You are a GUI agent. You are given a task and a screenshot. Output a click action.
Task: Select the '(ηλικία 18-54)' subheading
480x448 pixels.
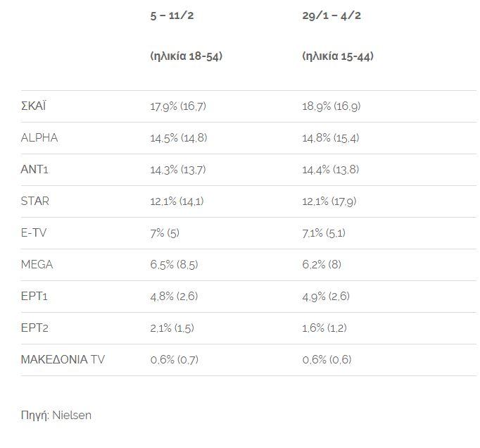[x=186, y=56]
